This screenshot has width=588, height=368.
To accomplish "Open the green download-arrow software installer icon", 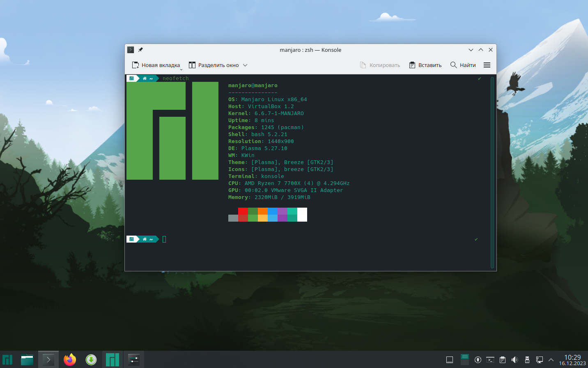I will [x=91, y=360].
